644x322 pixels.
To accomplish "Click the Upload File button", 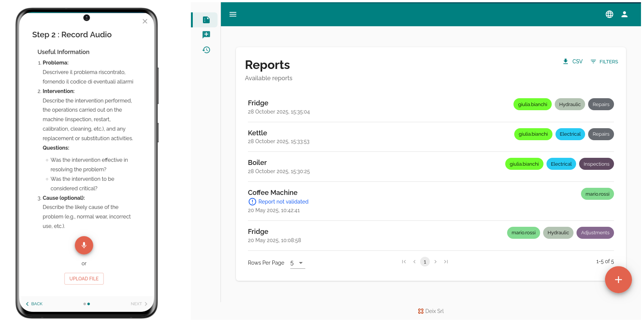I will click(x=84, y=279).
